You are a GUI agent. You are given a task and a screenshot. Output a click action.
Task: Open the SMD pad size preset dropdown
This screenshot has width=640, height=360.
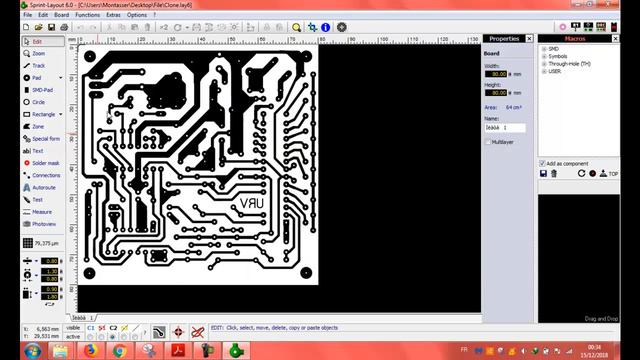coord(36,293)
